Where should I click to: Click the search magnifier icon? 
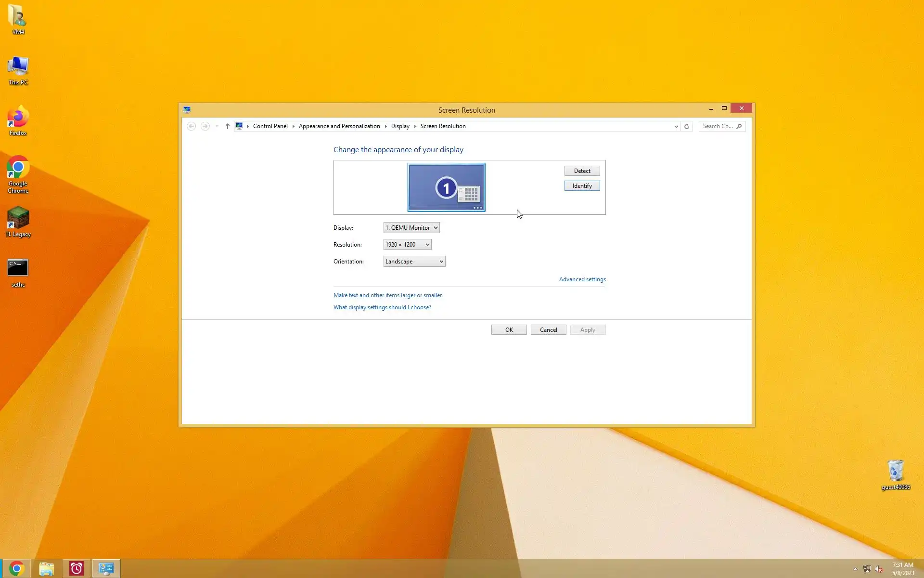click(x=739, y=126)
